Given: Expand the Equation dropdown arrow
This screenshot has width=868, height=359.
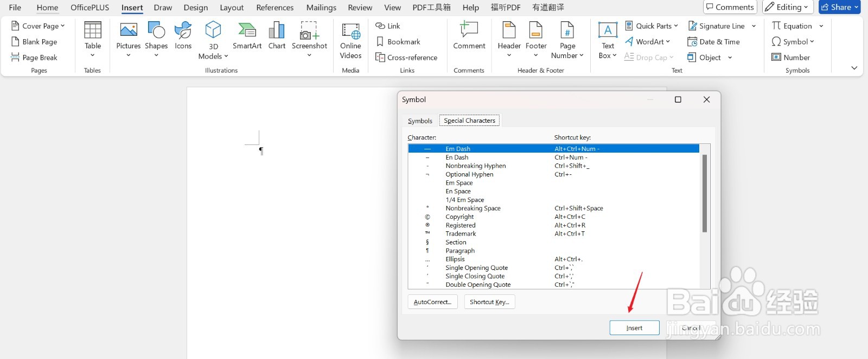Looking at the screenshot, I should click(x=821, y=26).
